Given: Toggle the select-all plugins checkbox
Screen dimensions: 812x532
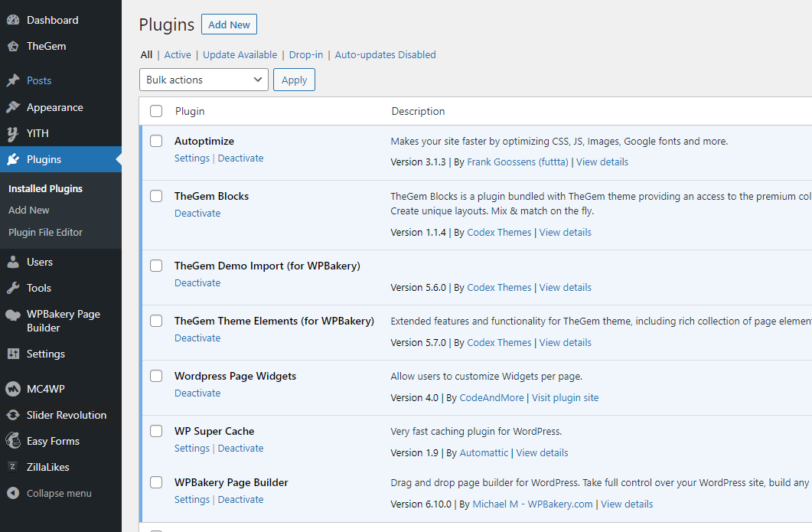Looking at the screenshot, I should [156, 111].
